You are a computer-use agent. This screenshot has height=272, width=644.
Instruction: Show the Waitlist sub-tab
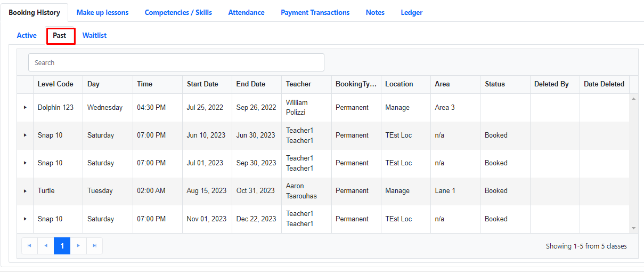(x=94, y=35)
